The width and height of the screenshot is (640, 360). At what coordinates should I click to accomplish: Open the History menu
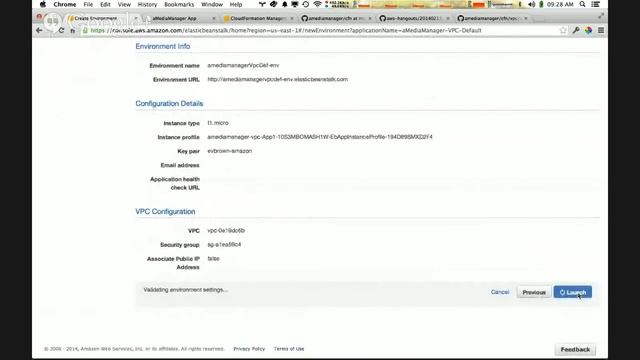(x=147, y=4)
